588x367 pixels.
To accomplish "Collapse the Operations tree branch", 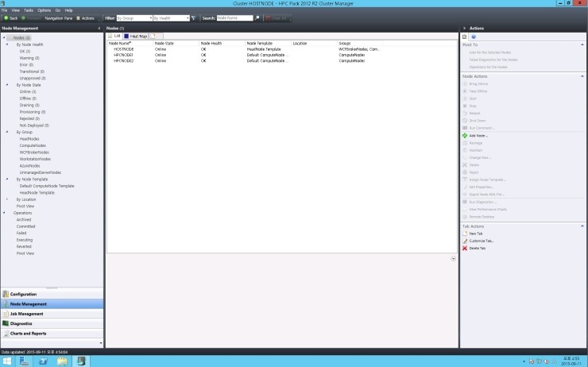I will point(4,213).
